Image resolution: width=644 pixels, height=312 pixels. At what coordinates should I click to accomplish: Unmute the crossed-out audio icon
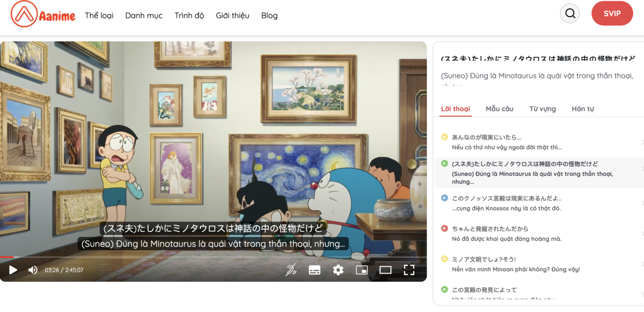291,270
